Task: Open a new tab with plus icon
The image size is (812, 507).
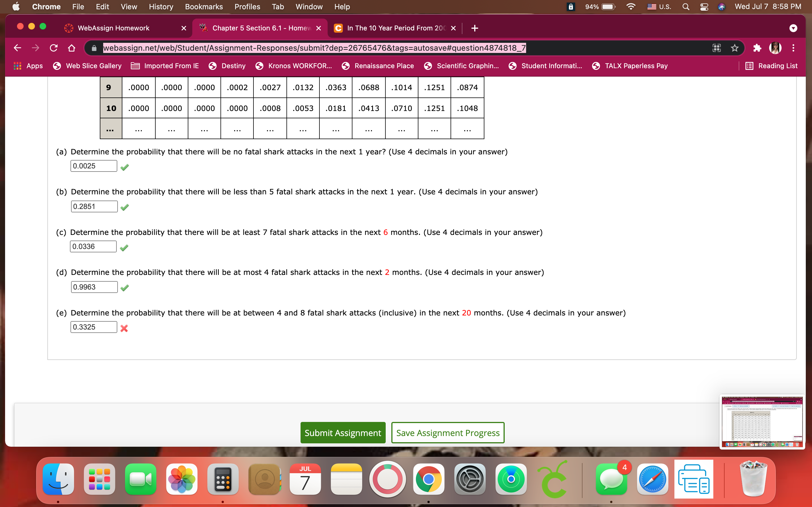Action: click(x=475, y=28)
